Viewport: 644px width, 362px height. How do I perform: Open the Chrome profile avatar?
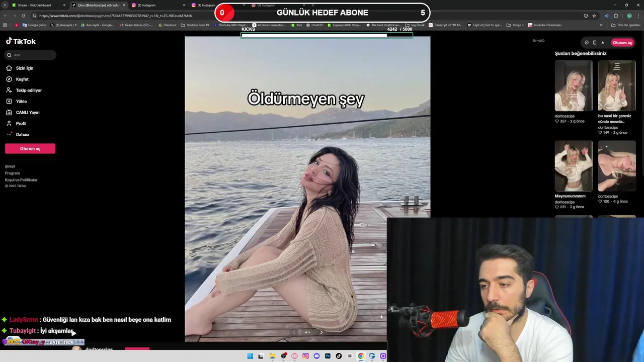tap(629, 16)
